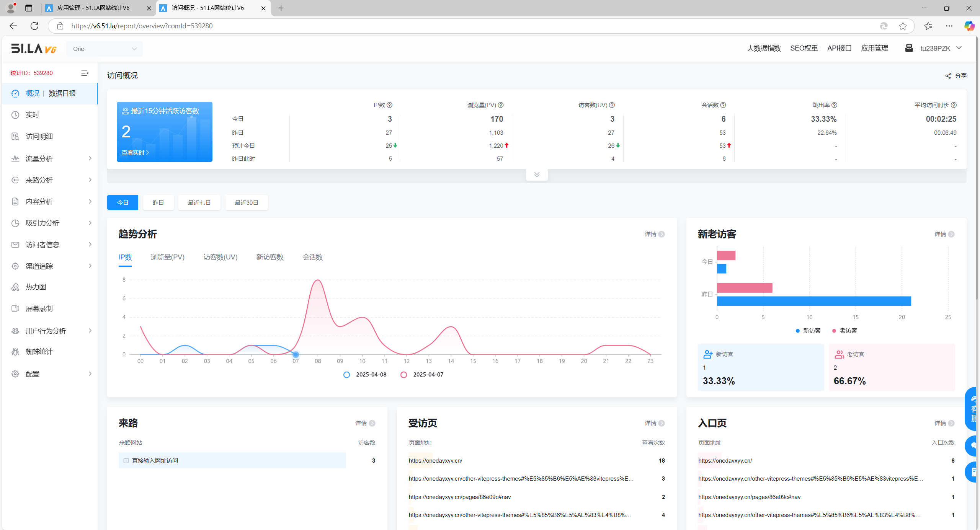Click the browser address bar URL
980x530 pixels.
pos(142,26)
